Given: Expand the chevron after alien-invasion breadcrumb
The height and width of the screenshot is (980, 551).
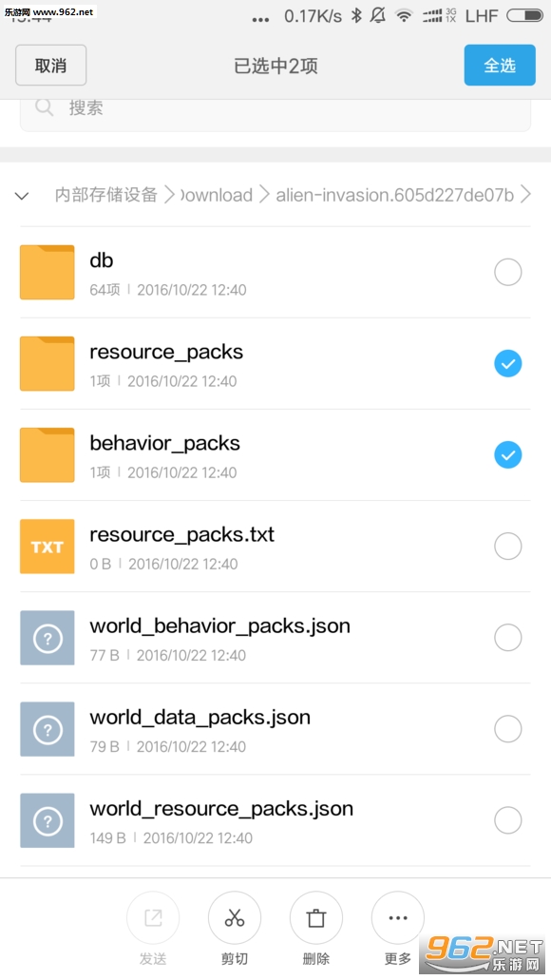Looking at the screenshot, I should (526, 195).
